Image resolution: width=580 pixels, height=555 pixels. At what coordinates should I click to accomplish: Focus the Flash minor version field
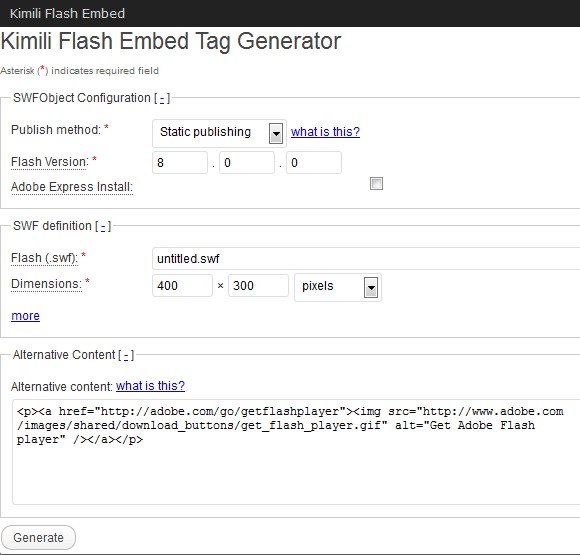point(247,162)
